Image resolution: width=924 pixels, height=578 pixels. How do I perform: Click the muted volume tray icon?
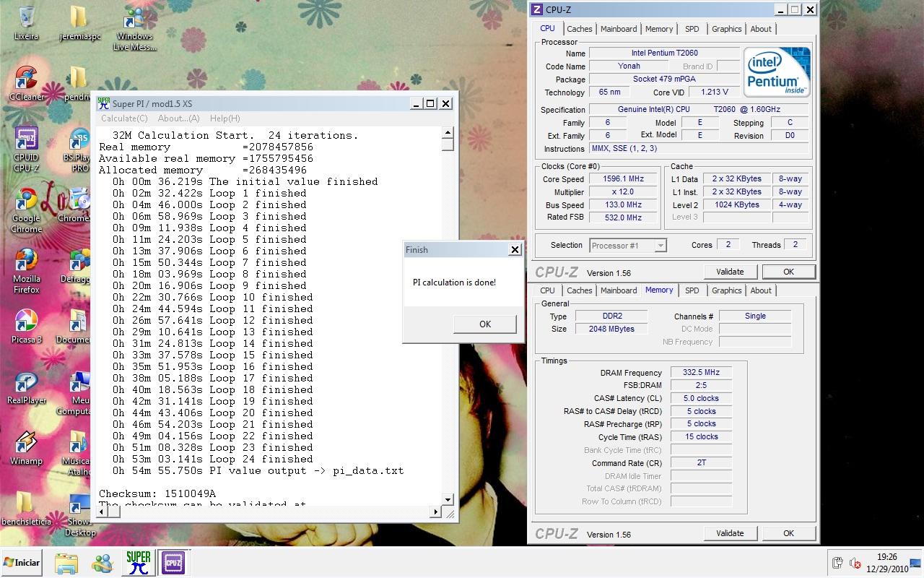pos(855,563)
